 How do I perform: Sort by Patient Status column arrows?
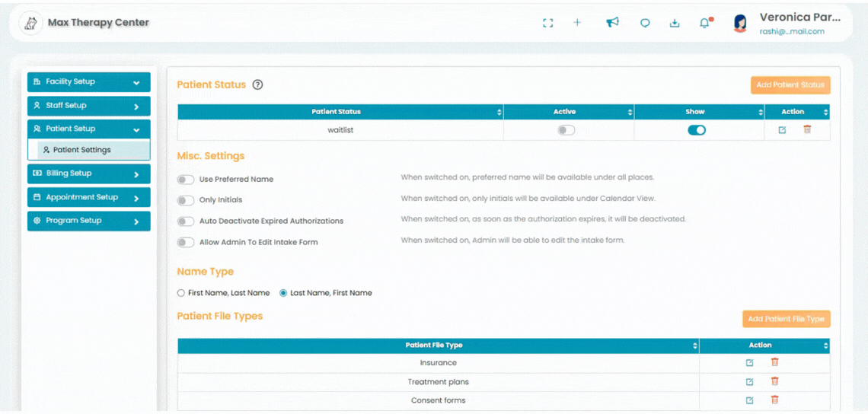pyautogui.click(x=500, y=113)
